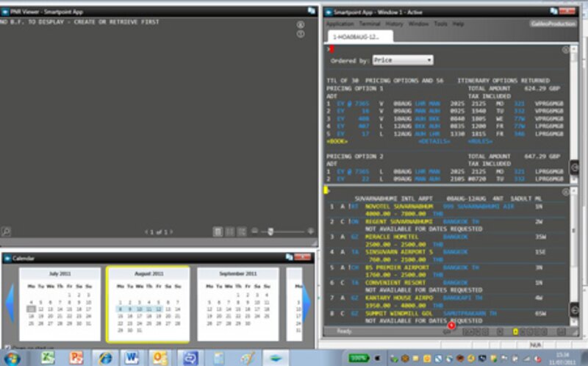The image size is (588, 366).
Task: Select the third page layout icon in PNR Viewer
Action: (242, 232)
